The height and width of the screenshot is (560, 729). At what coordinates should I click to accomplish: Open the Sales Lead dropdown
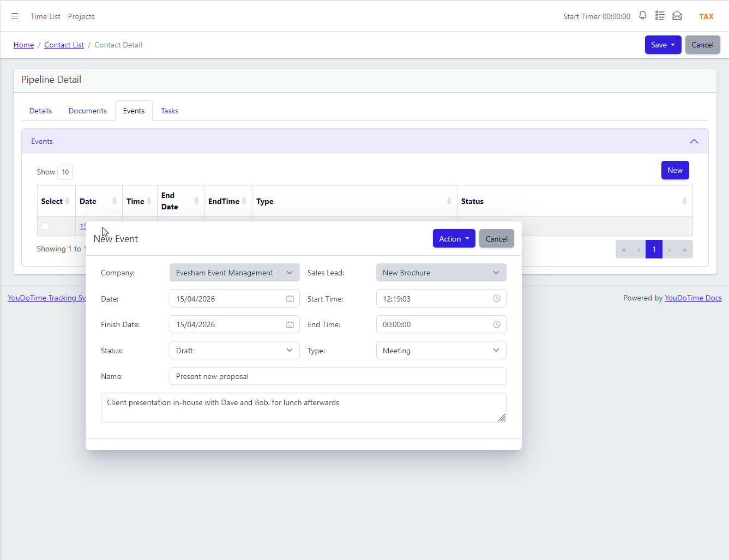(441, 273)
